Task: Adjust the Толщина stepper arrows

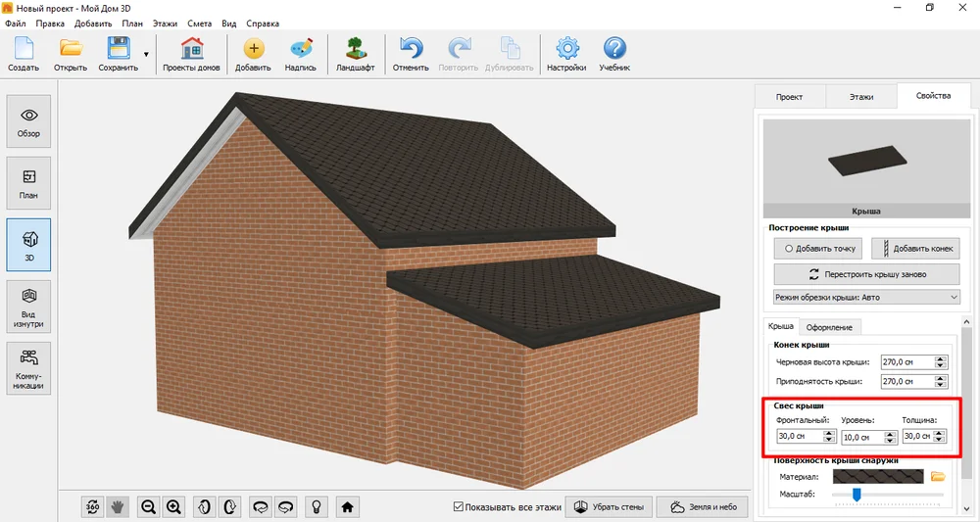Action: 941,437
